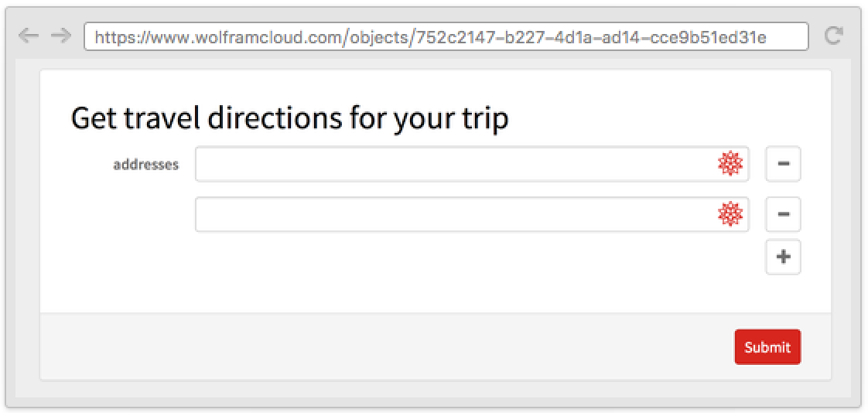
Task: Focus the wolframcloud.com URL address bar
Action: [446, 36]
